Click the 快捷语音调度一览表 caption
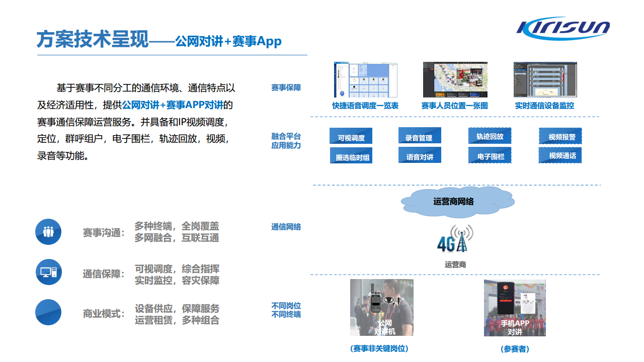Viewport: 644px width, 362px height. click(x=365, y=106)
